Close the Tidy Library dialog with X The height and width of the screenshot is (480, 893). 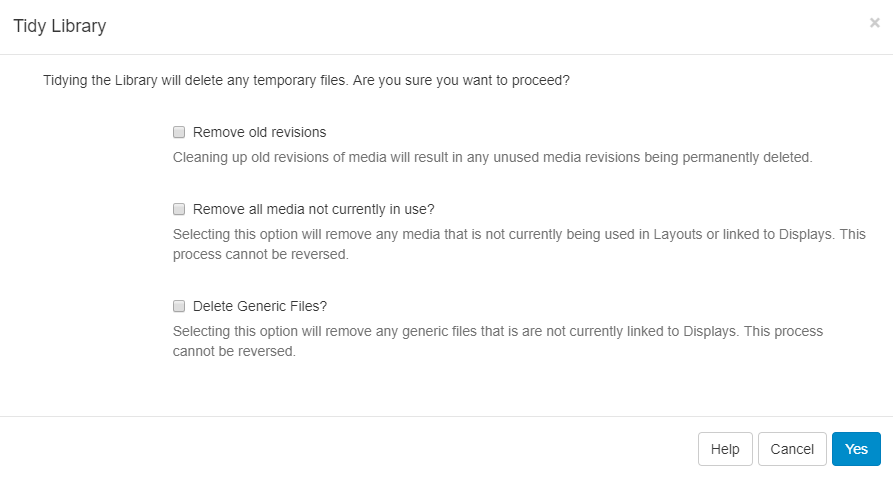coord(875,23)
